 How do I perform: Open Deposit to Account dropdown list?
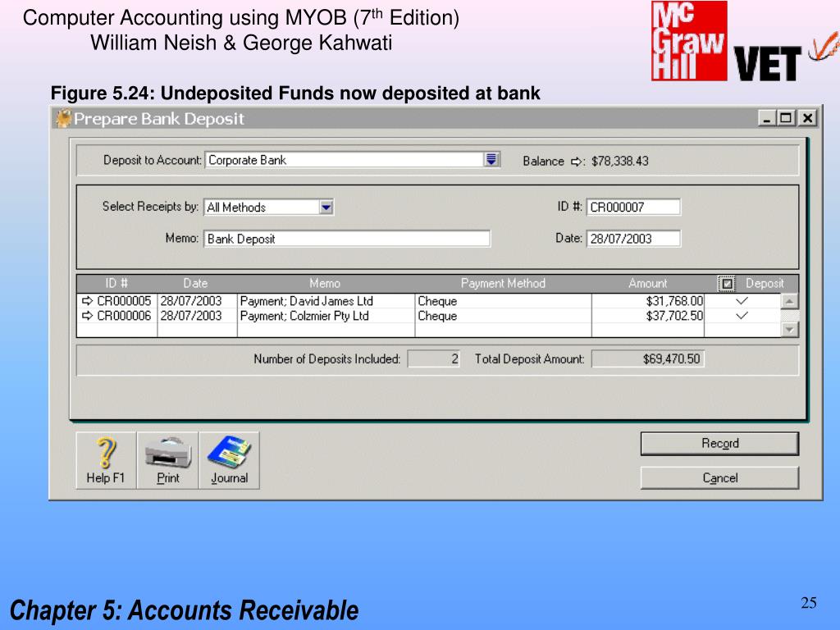492,160
